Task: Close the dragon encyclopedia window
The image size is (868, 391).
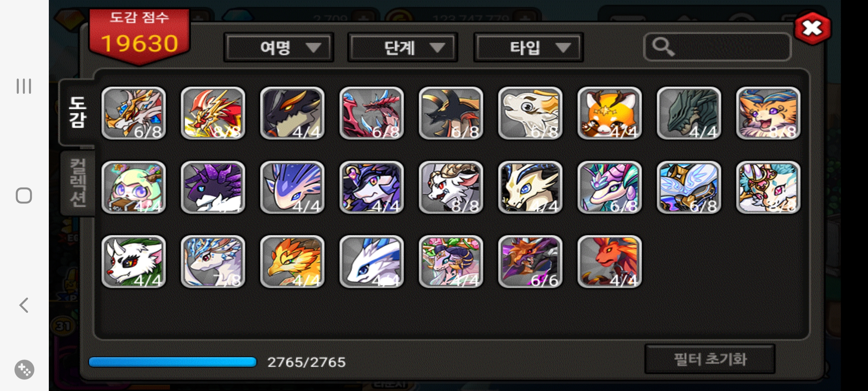Action: click(812, 28)
